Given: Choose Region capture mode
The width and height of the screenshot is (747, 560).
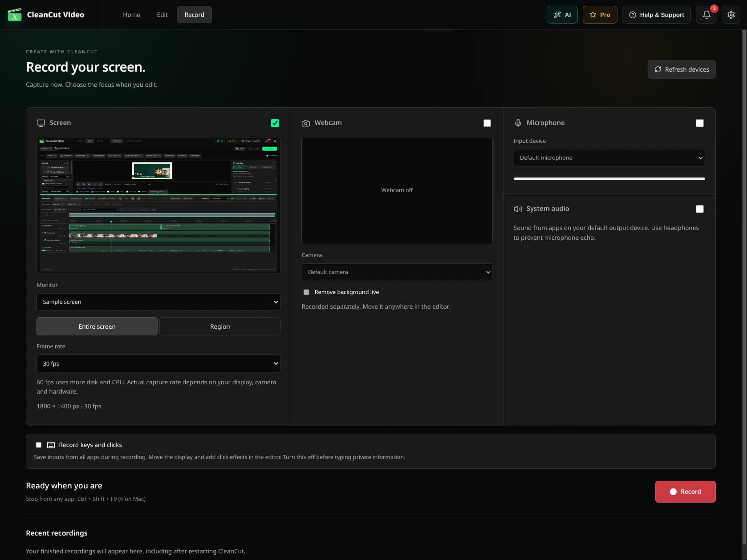Looking at the screenshot, I should pos(220,326).
